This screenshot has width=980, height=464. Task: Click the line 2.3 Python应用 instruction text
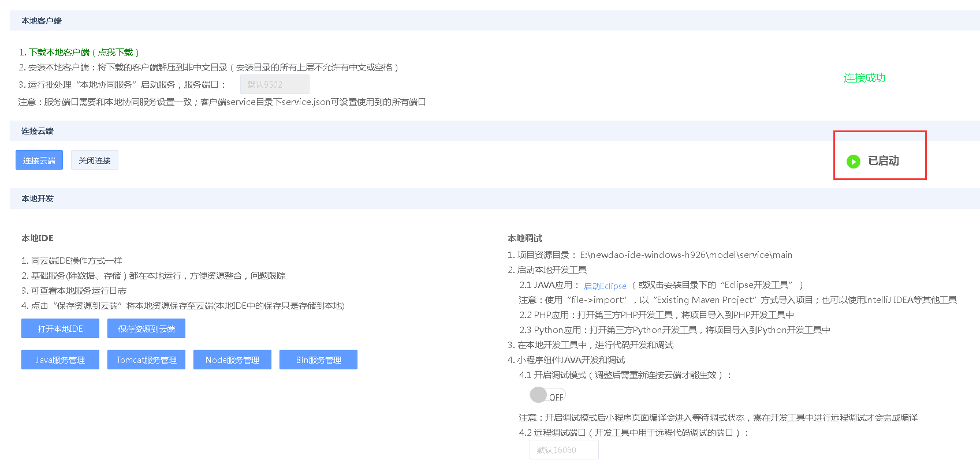click(x=675, y=330)
